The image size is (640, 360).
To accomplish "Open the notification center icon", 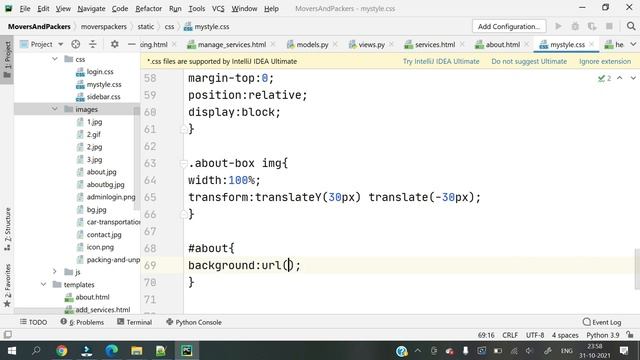I will tap(624, 351).
